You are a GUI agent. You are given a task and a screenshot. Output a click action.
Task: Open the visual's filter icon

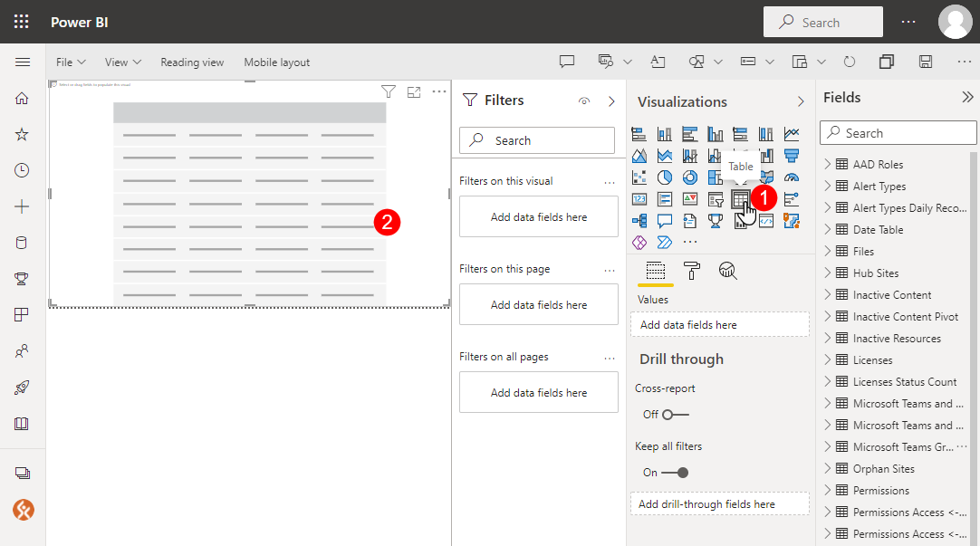coord(389,91)
